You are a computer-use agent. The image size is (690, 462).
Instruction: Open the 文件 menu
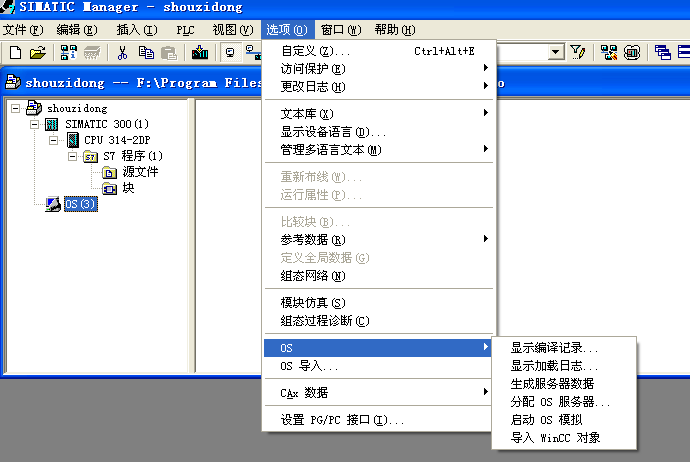[x=23, y=30]
